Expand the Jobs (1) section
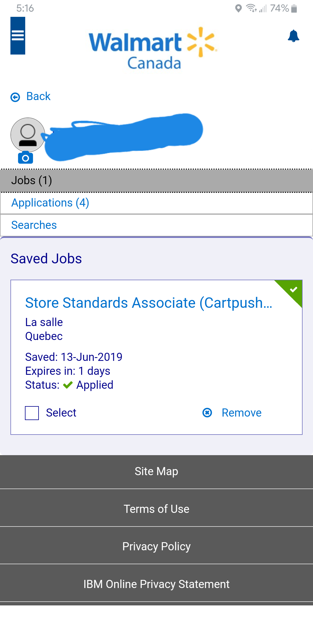 tap(156, 180)
